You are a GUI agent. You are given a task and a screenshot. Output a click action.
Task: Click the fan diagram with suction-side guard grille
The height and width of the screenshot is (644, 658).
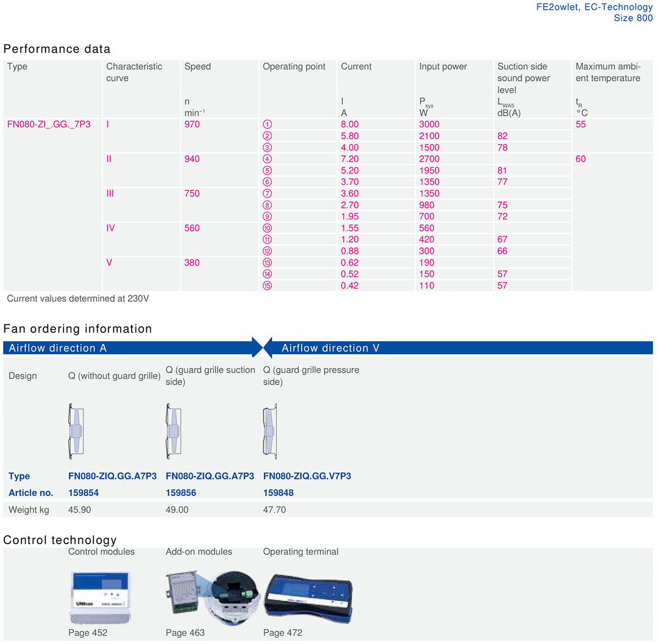pyautogui.click(x=173, y=431)
